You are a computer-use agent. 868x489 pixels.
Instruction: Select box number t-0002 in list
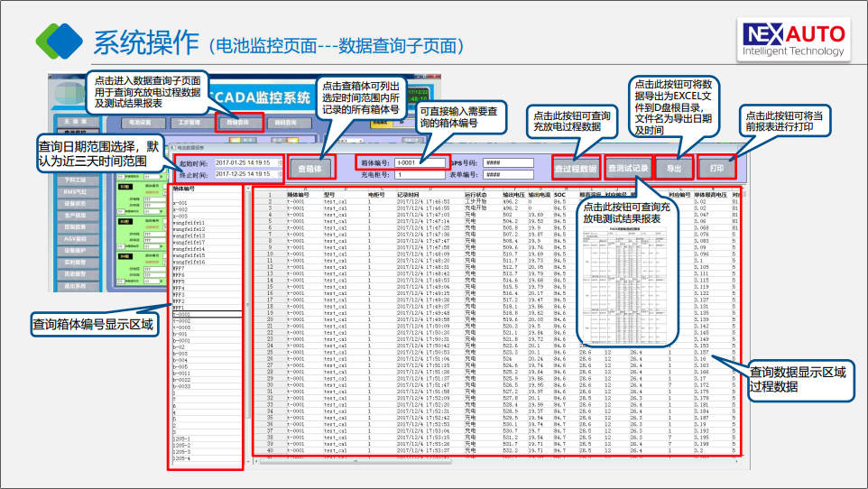207,320
